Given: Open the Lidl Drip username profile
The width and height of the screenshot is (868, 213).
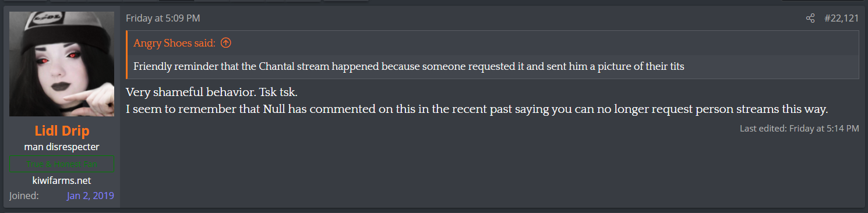Looking at the screenshot, I should coord(62,132).
